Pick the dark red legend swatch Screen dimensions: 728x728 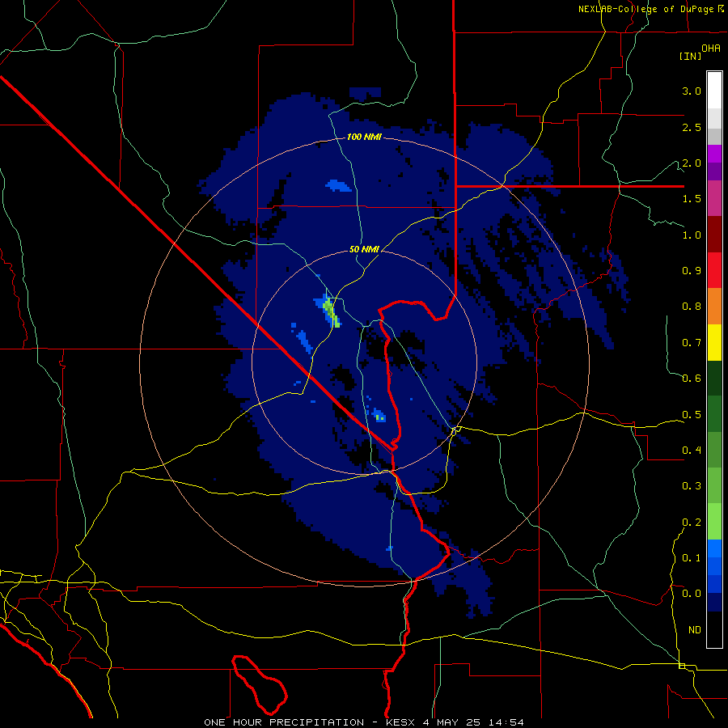click(x=714, y=235)
